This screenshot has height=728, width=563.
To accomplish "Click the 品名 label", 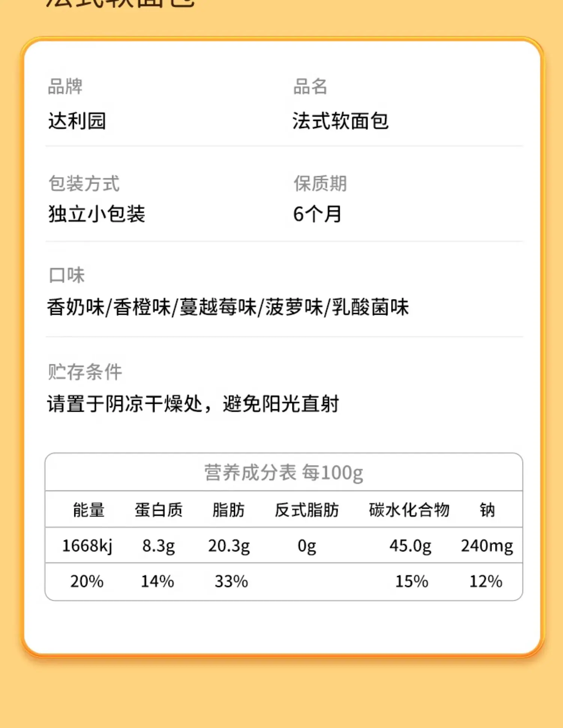I will [x=310, y=86].
